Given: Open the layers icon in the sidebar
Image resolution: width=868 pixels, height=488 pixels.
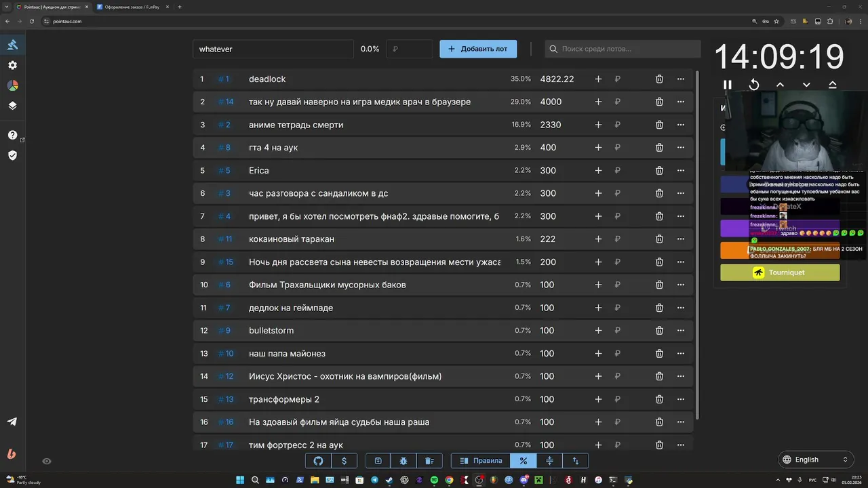Looking at the screenshot, I should [x=12, y=106].
